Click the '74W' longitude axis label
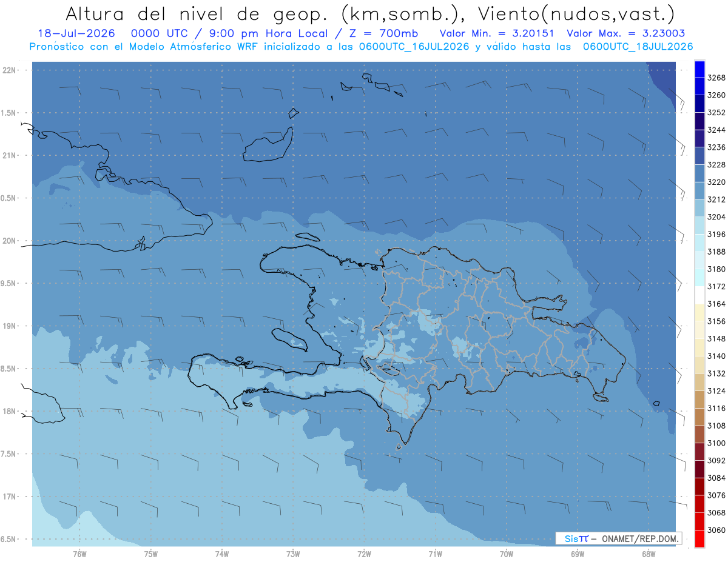The height and width of the screenshot is (562, 728). pyautogui.click(x=222, y=554)
